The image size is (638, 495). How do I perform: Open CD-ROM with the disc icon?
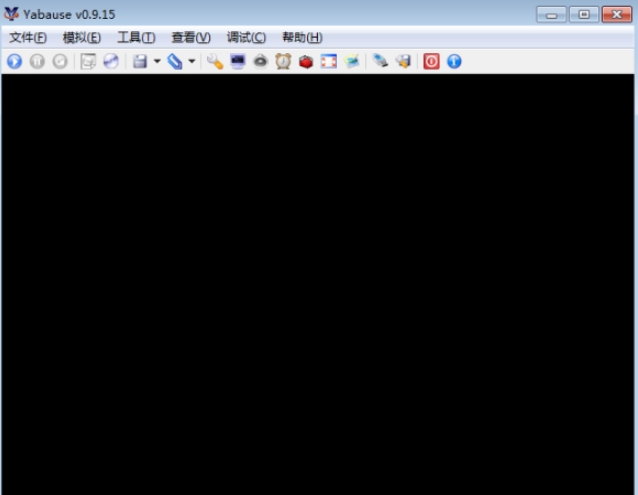pyautogui.click(x=111, y=61)
